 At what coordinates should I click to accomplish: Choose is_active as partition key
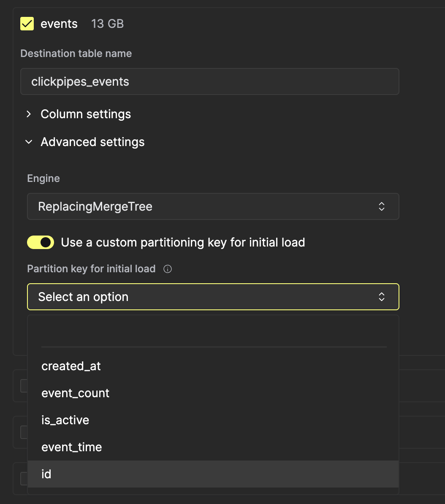point(65,420)
